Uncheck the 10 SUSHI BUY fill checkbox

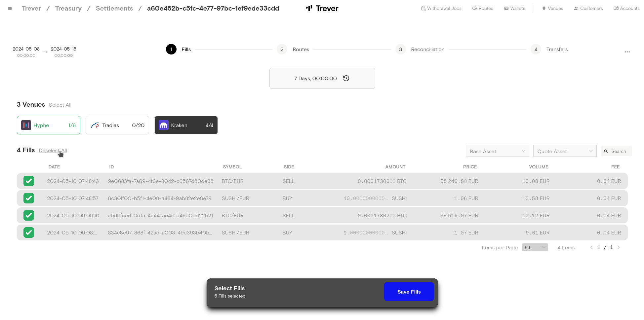point(29,198)
